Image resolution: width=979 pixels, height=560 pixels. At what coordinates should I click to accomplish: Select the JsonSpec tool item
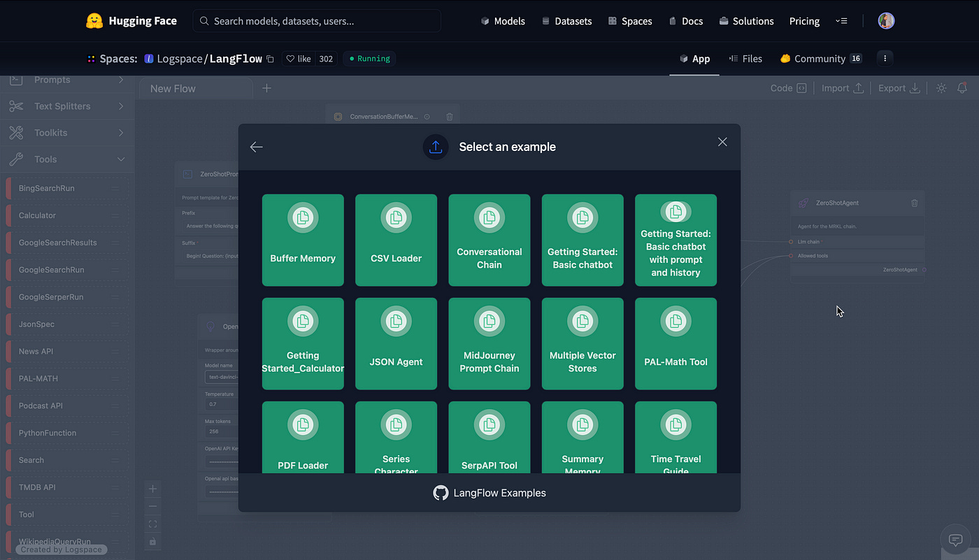[67, 324]
